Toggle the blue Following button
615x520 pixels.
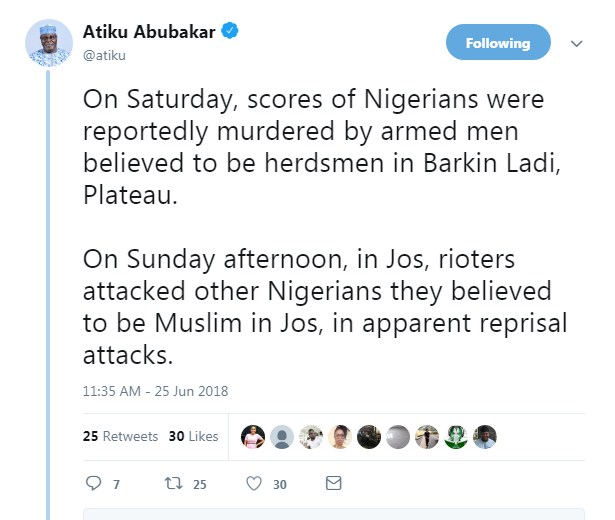pos(497,43)
